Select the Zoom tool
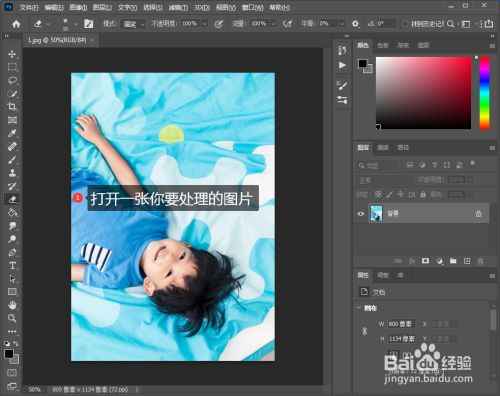 12,318
